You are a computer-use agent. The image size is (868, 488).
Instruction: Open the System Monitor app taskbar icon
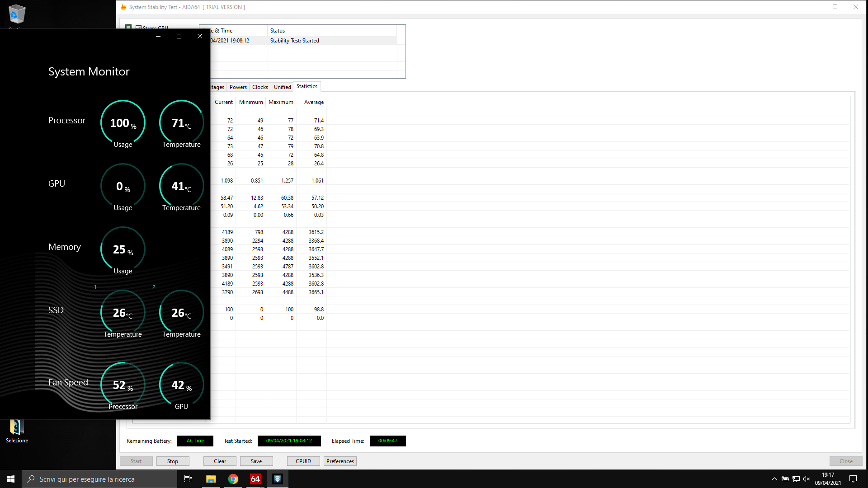tap(278, 479)
